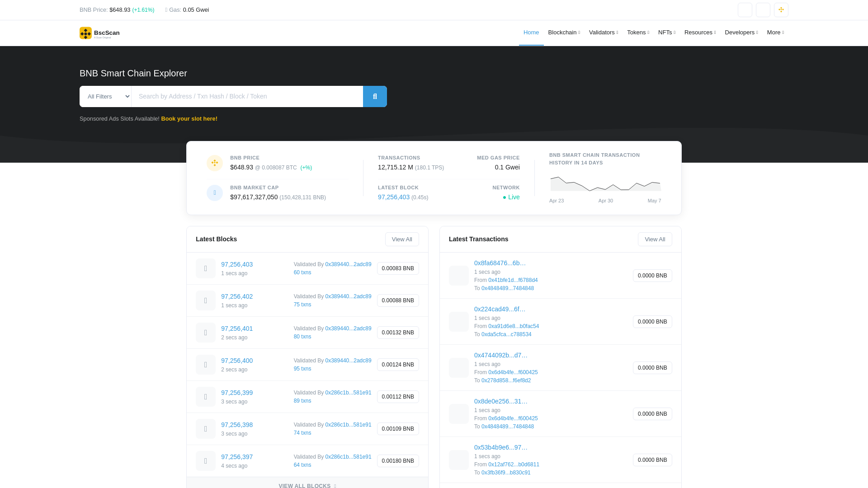Click View All in Latest Blocks
The width and height of the screenshot is (868, 488).
[402, 239]
